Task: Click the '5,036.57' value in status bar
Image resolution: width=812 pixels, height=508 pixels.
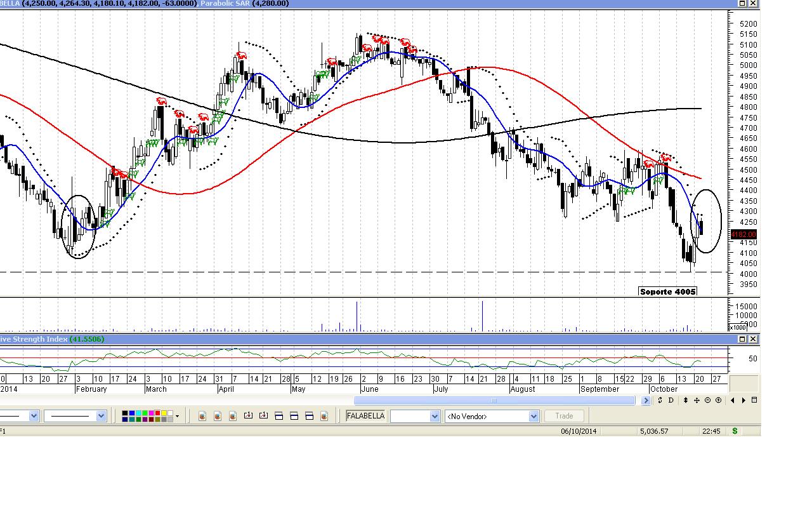Action: (654, 431)
